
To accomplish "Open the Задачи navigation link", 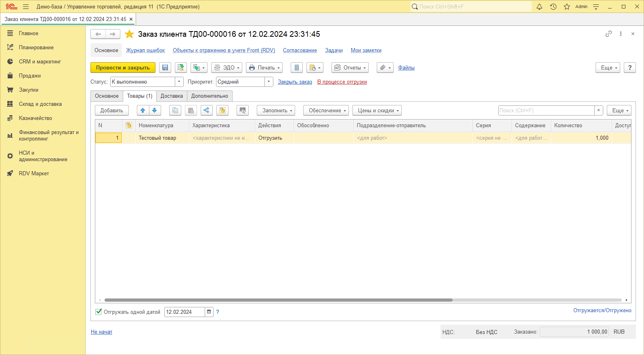I will click(x=334, y=50).
